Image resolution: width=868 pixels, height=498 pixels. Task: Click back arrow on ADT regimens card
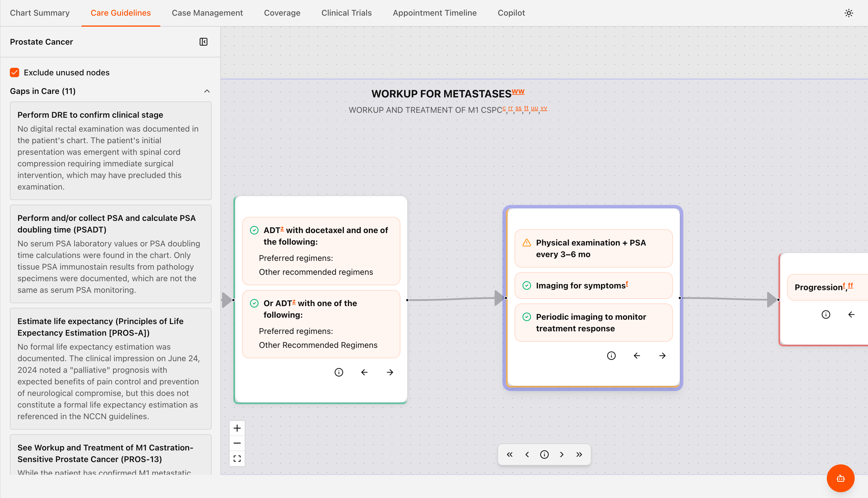pyautogui.click(x=364, y=372)
